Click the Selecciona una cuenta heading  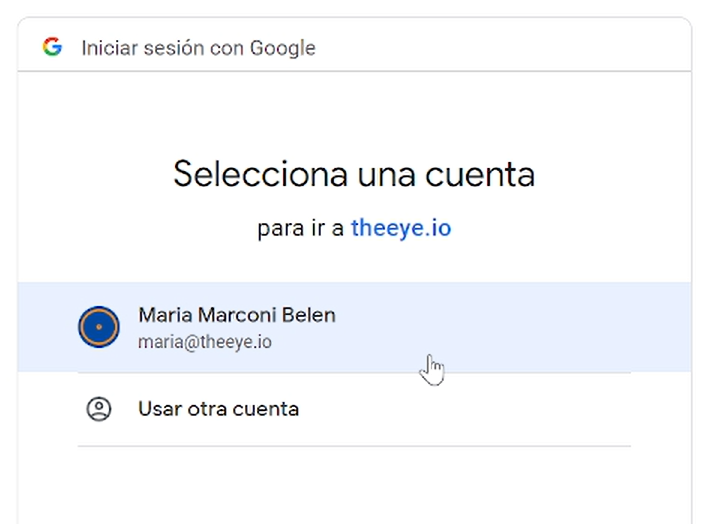[354, 174]
